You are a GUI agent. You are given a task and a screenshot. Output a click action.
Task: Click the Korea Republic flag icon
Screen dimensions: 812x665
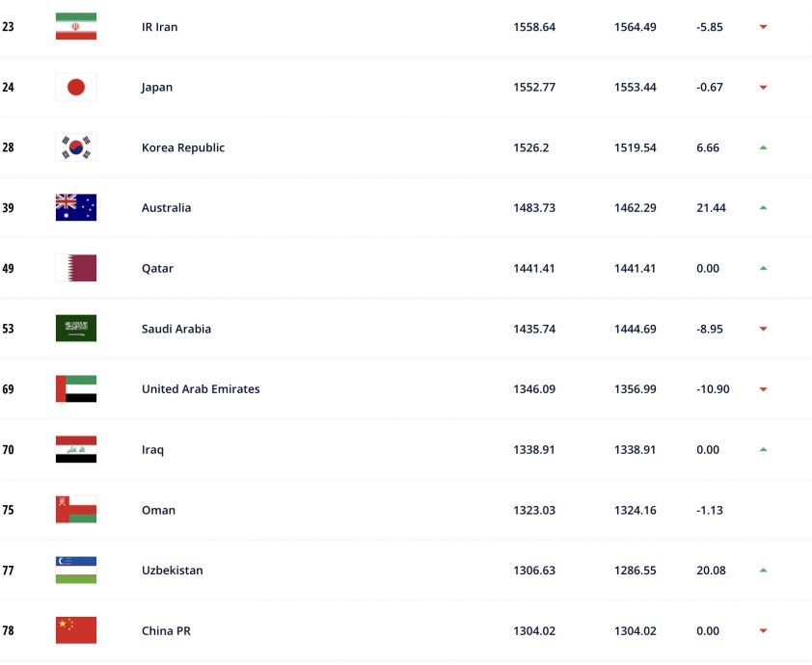point(76,147)
